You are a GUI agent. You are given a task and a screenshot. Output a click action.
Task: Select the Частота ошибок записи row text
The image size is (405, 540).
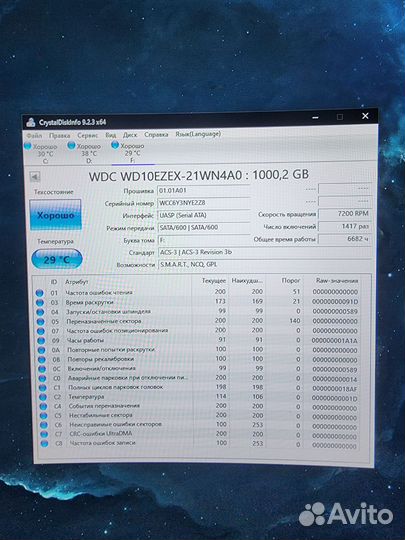click(103, 443)
